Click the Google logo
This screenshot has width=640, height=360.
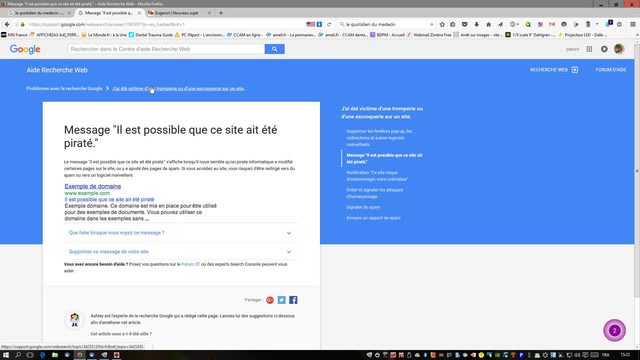(25, 49)
